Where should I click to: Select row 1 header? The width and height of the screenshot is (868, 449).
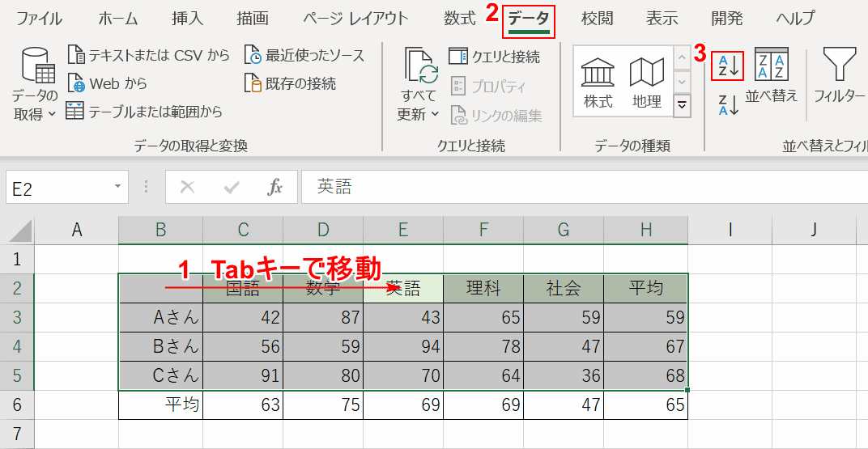[17, 259]
